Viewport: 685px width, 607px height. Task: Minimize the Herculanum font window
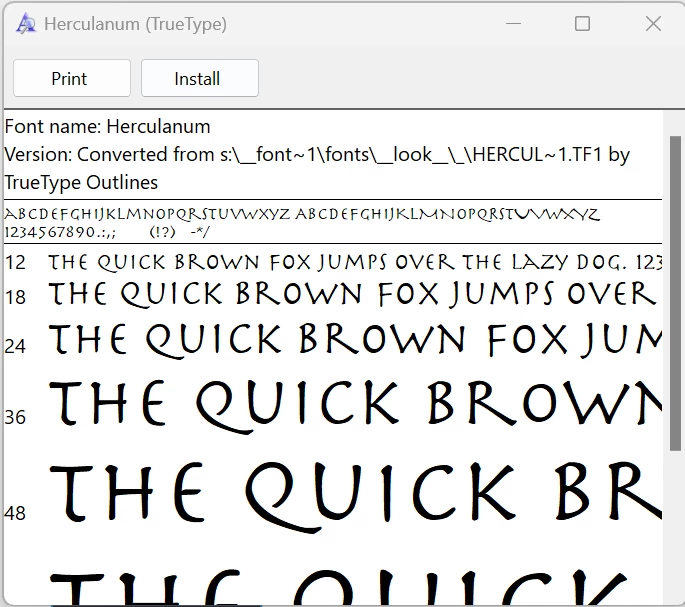coord(513,24)
